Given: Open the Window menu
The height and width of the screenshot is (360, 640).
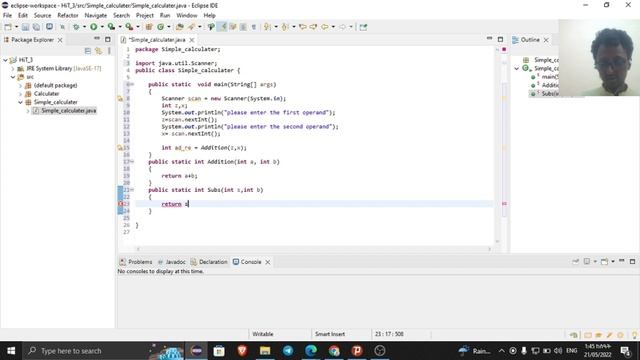Looking at the screenshot, I should (x=187, y=15).
